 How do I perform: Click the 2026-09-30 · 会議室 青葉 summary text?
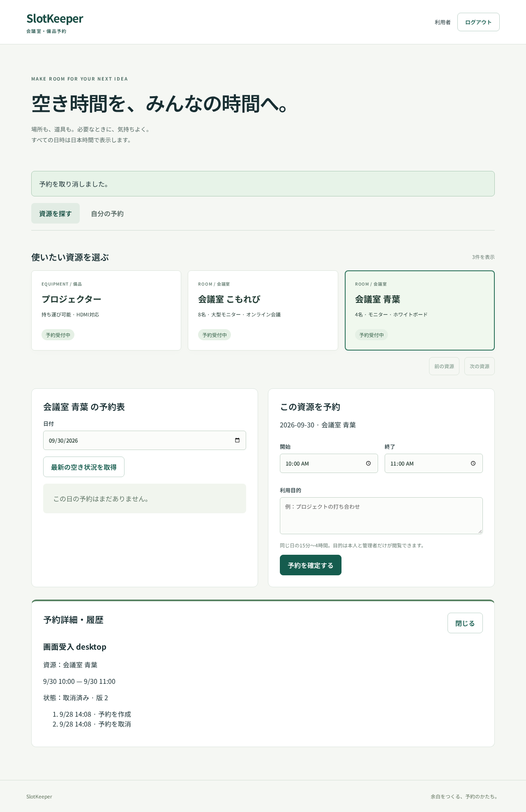tap(318, 425)
